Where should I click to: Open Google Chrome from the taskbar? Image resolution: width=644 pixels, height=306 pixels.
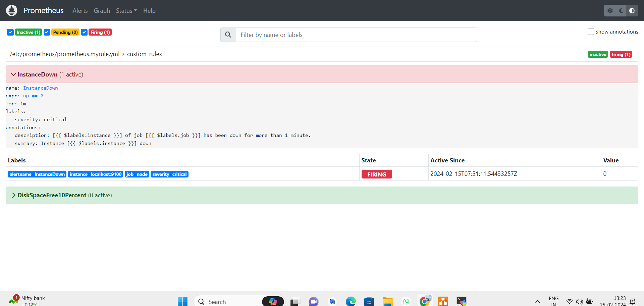point(425,301)
